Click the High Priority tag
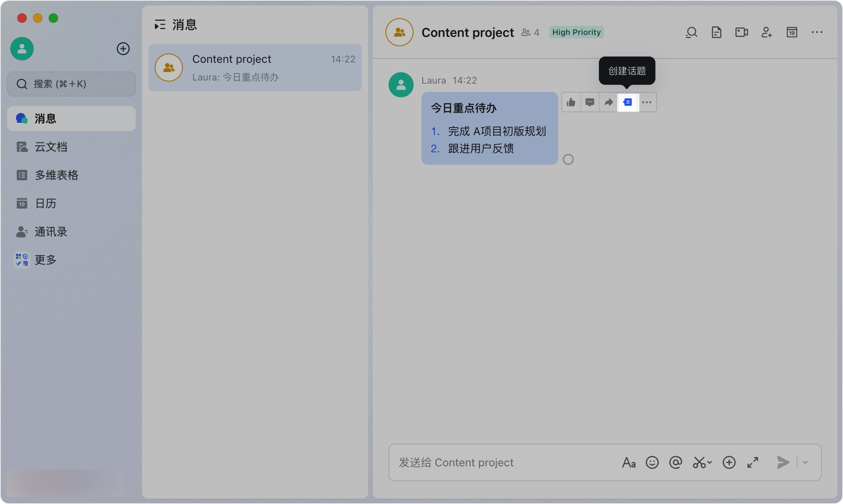 point(576,32)
